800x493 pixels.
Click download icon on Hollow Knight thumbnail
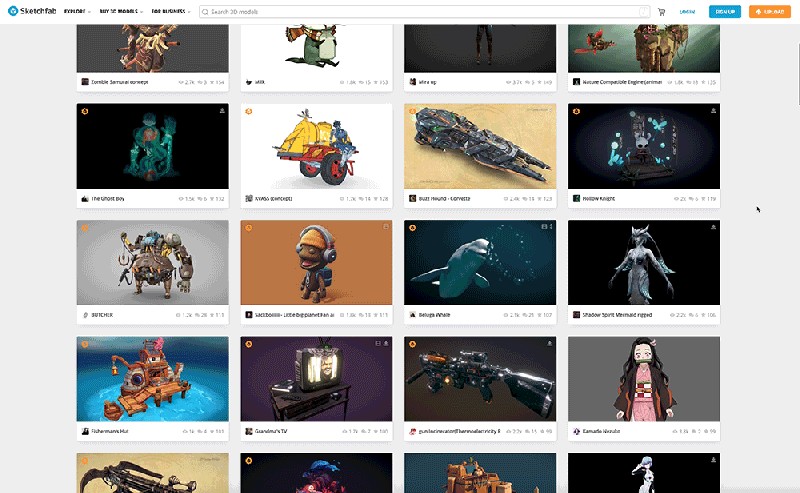click(x=713, y=111)
